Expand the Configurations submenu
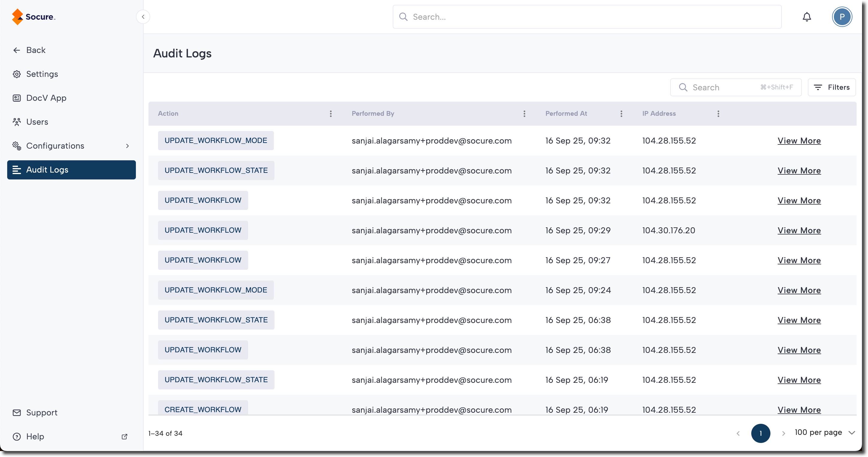Viewport: 868px width, 457px height. click(127, 146)
